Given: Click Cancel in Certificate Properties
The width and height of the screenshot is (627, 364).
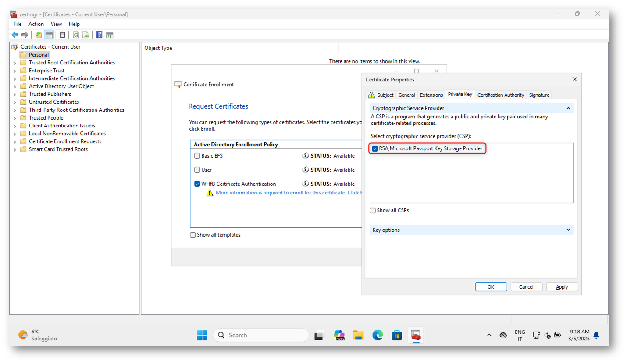Looking at the screenshot, I should 527,287.
